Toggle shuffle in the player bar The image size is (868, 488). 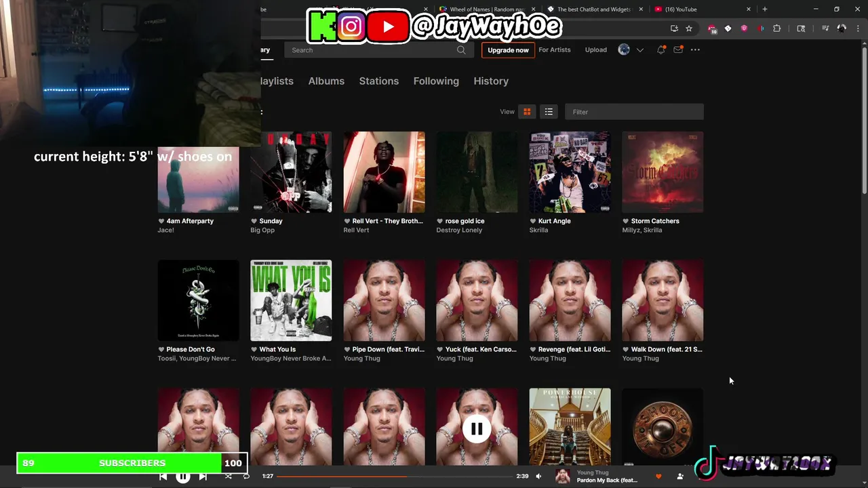click(x=228, y=476)
